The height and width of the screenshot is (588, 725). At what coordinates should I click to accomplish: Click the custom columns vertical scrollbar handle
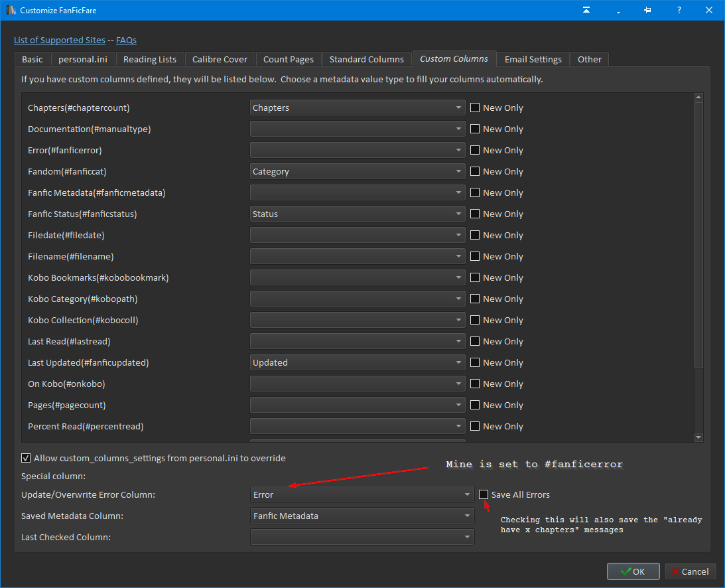(698, 236)
